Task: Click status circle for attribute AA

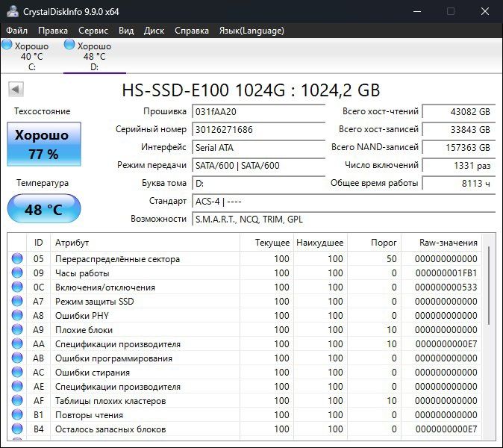Action: click(17, 343)
